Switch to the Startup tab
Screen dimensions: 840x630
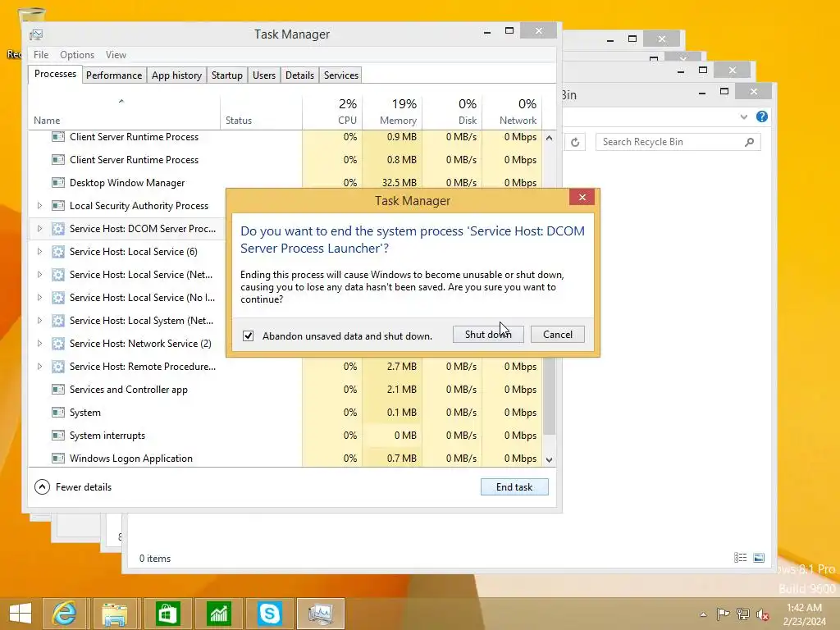tap(227, 75)
